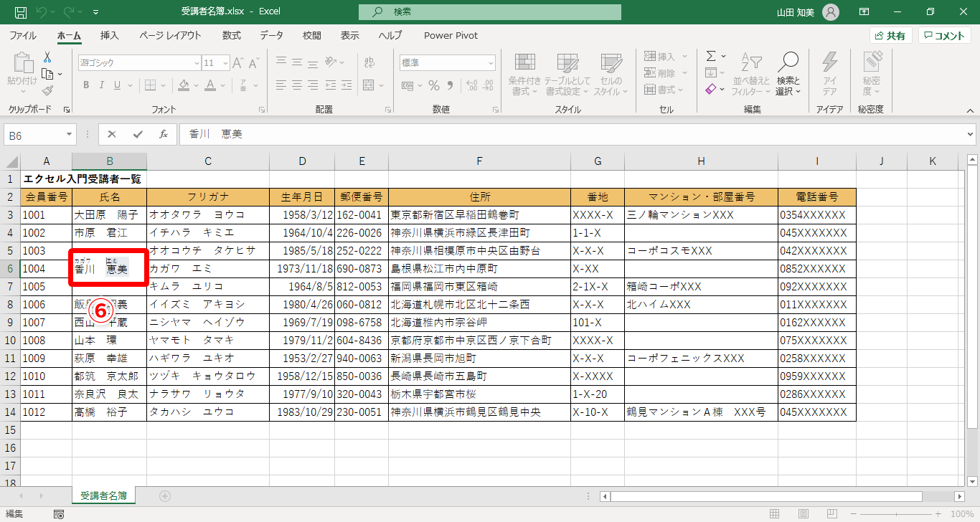Expand the formula bar with its chevron
980x522 pixels.
point(971,134)
